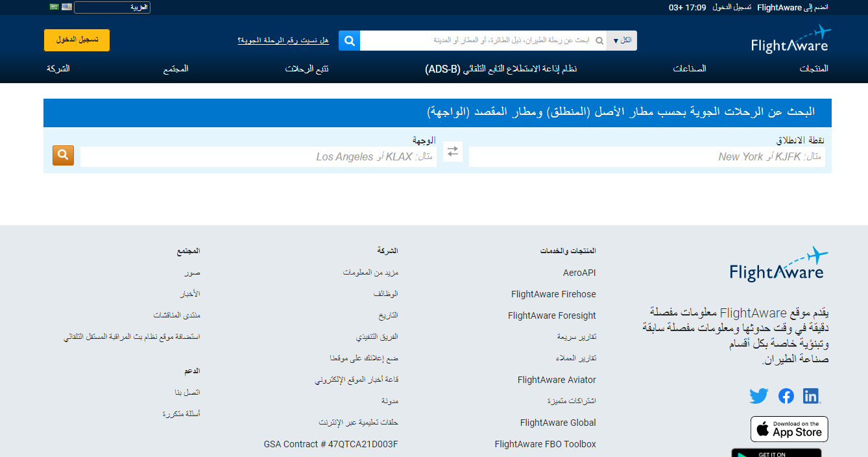Open the حلقات تعليمية عبر الإنترنت link
The height and width of the screenshot is (457, 868).
[358, 423]
